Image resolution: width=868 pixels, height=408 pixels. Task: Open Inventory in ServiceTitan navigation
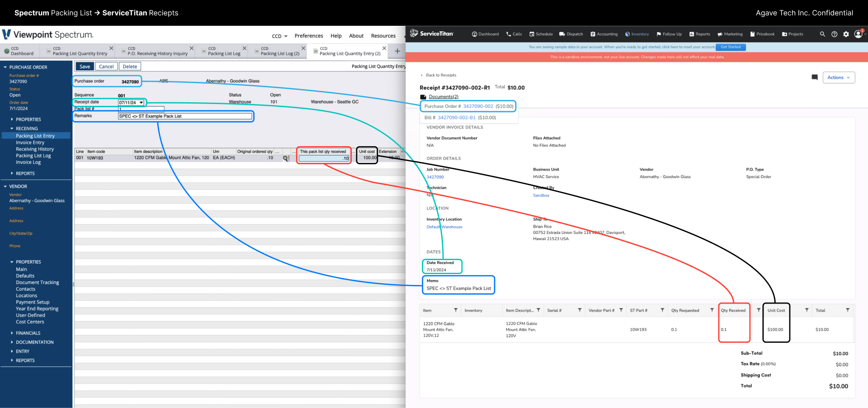[637, 34]
